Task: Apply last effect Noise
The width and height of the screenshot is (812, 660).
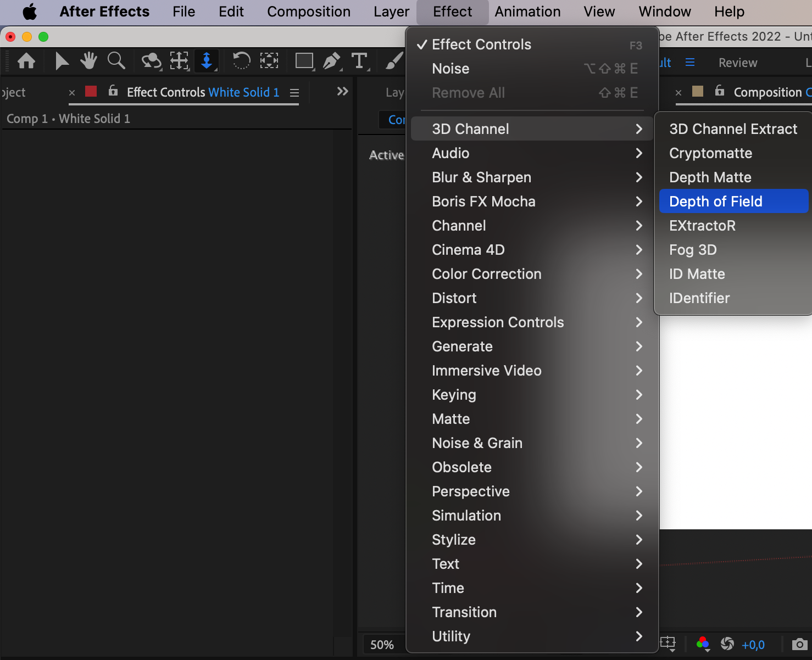Action: [x=532, y=69]
